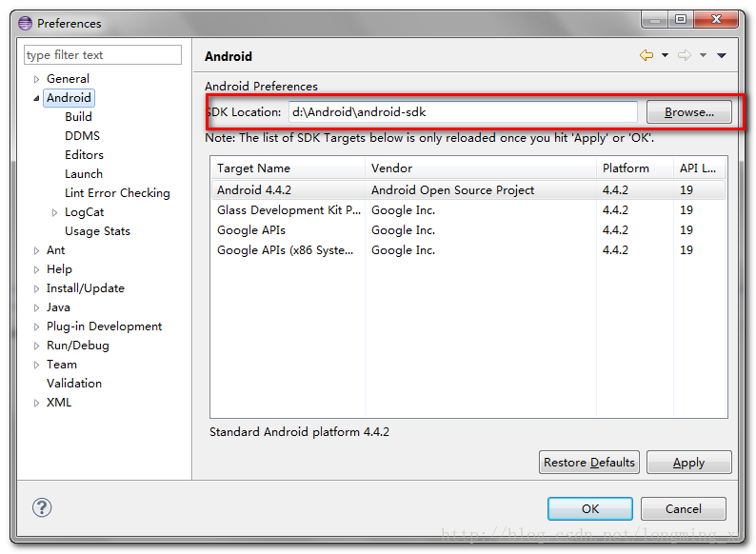The width and height of the screenshot is (756, 554).
Task: Click the back navigation arrow icon
Action: pos(647,55)
